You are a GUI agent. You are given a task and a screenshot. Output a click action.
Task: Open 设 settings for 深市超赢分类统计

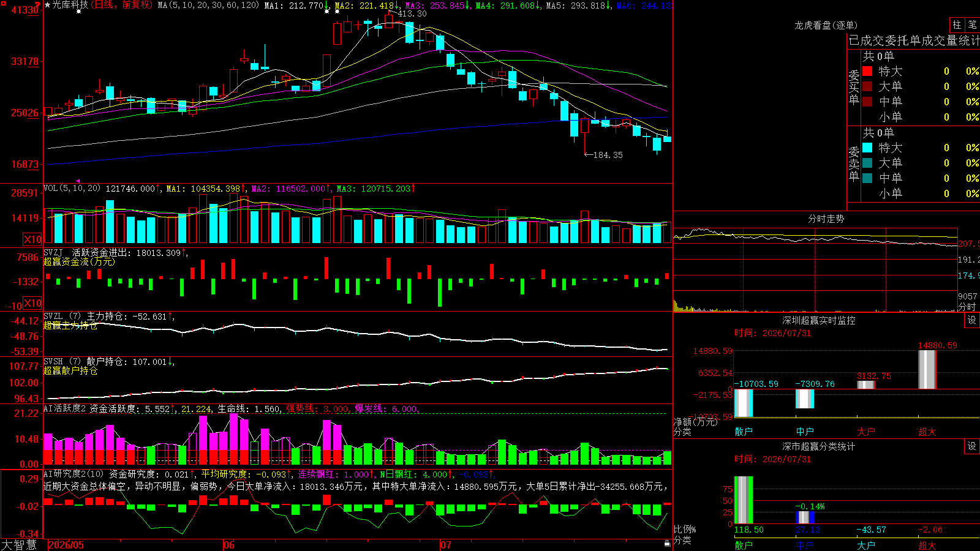(x=972, y=446)
